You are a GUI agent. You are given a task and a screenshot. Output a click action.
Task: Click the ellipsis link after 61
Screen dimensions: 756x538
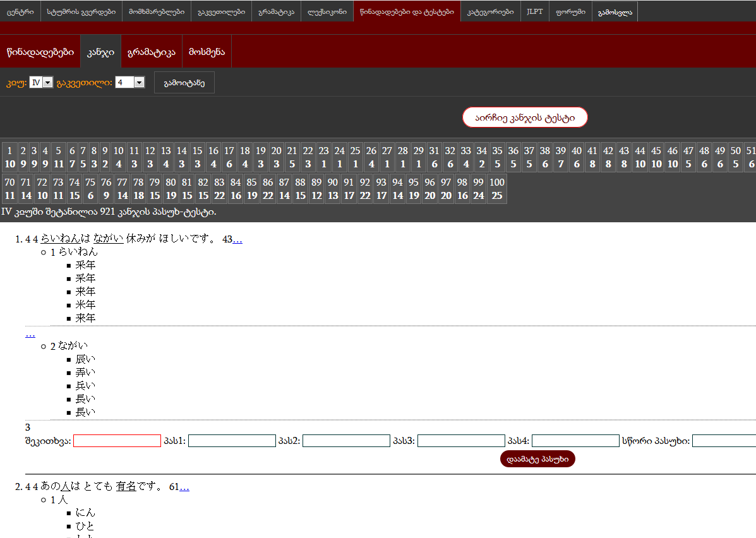(184, 487)
